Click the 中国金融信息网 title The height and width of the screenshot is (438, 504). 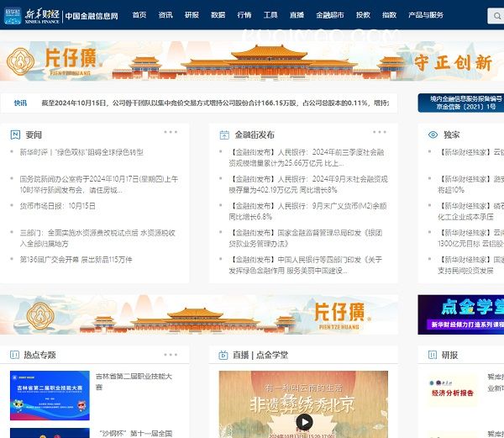click(92, 16)
